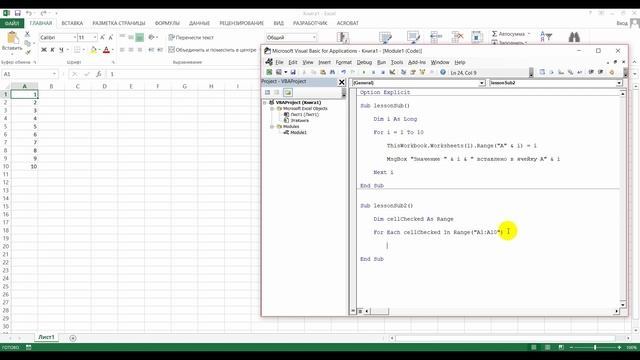
Task: Open number format Общий dropdown
Action: 314,38
